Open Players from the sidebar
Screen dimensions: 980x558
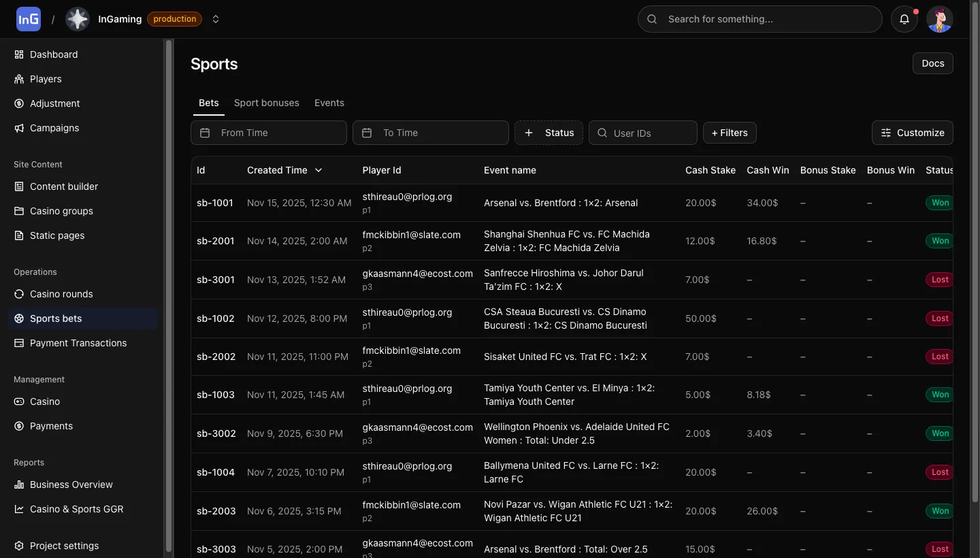point(46,79)
